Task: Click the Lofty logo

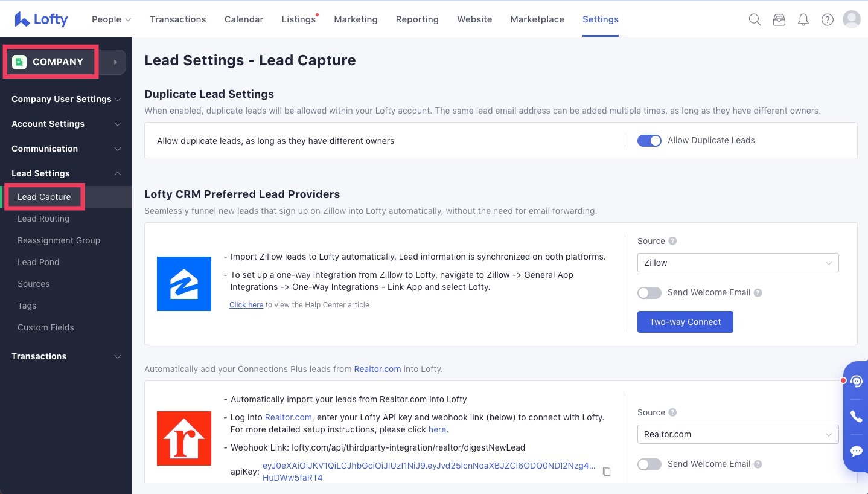Action: (x=41, y=19)
